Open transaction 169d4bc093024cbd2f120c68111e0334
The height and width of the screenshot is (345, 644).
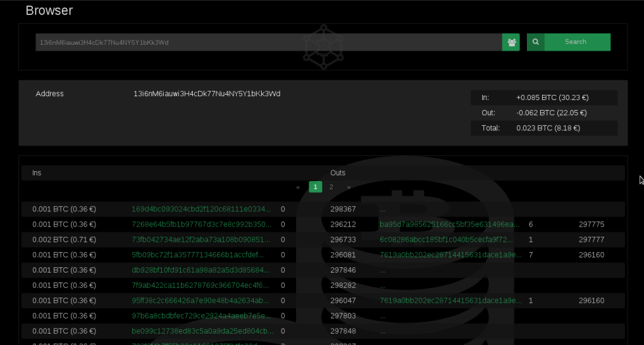point(201,209)
